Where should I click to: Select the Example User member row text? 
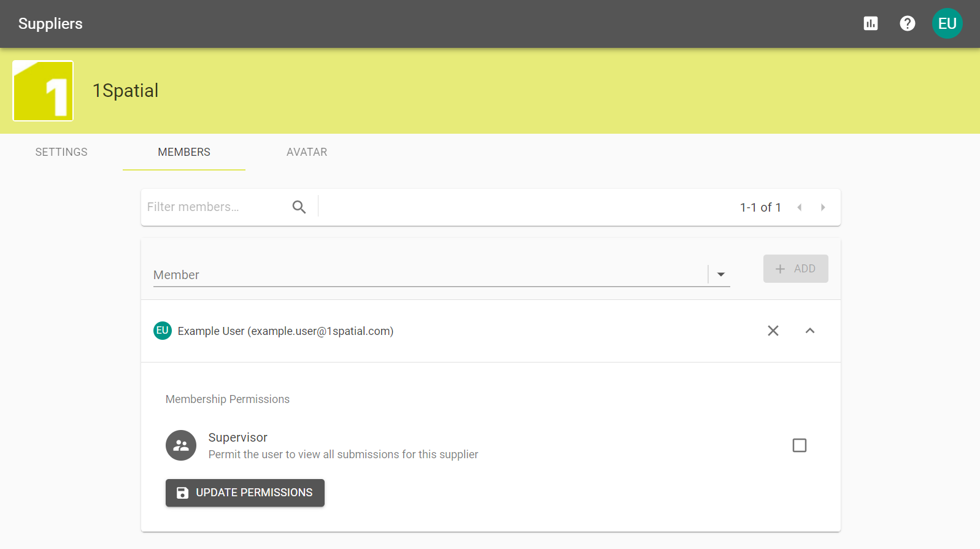pyautogui.click(x=285, y=331)
